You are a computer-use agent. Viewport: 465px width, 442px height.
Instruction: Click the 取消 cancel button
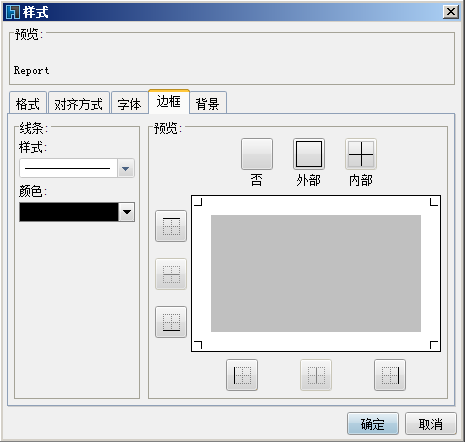pos(431,424)
